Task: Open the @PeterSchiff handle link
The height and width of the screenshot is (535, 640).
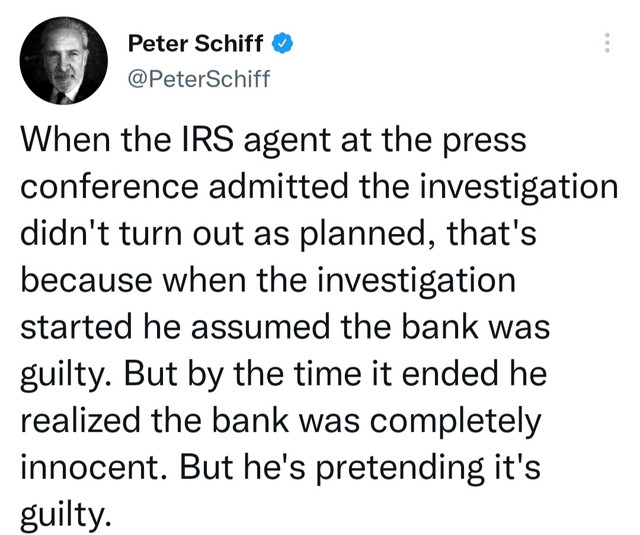Action: click(x=199, y=78)
